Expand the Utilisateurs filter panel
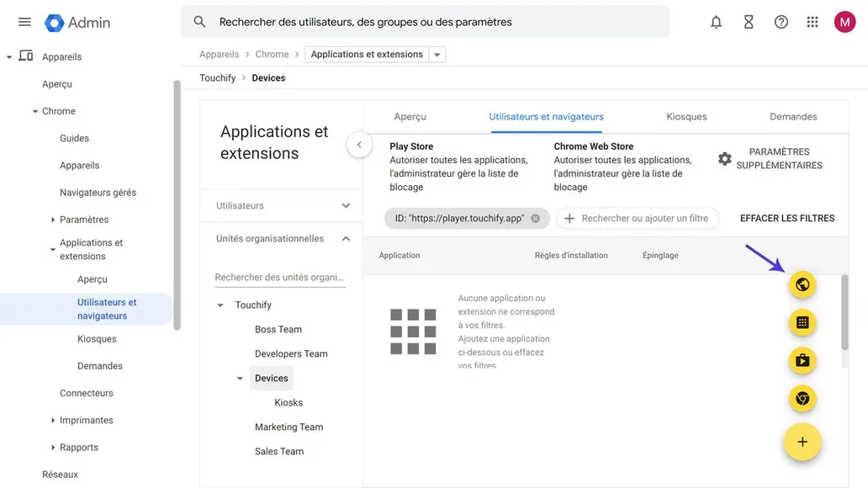Screen dimensions: 868x488 345,205
